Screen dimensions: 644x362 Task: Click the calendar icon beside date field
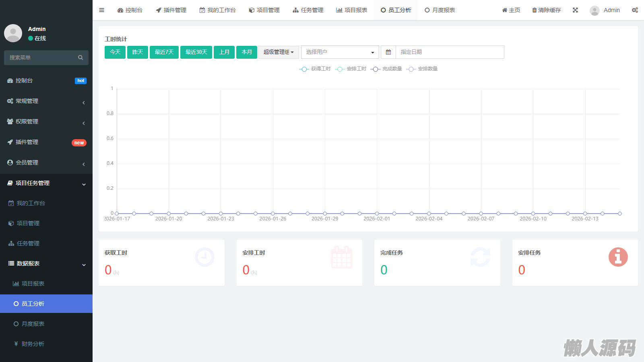tap(388, 52)
